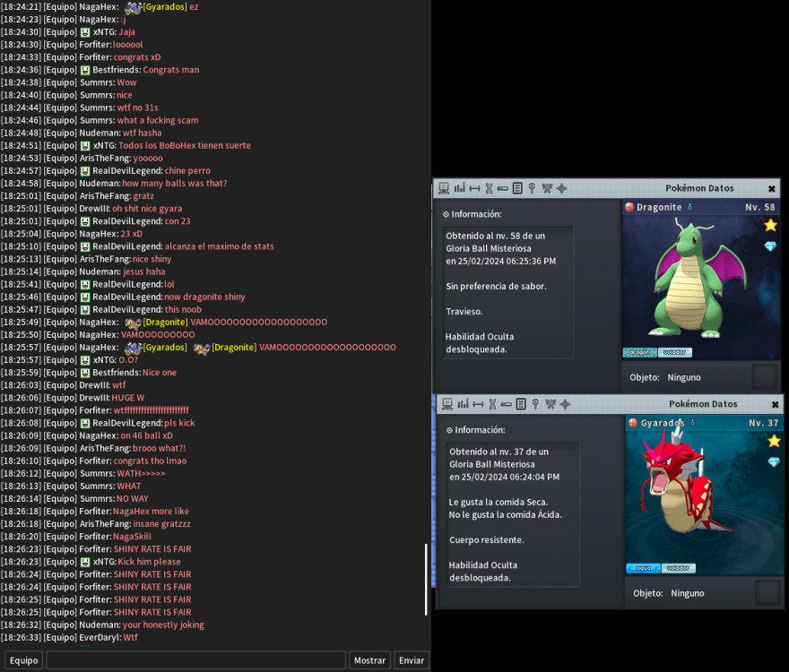Show the bar-chart stats icon in Dragonite's window
The width and height of the screenshot is (789, 672).
click(459, 189)
